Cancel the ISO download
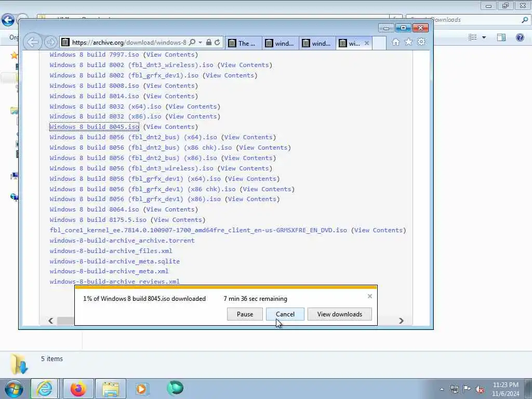 (285, 314)
